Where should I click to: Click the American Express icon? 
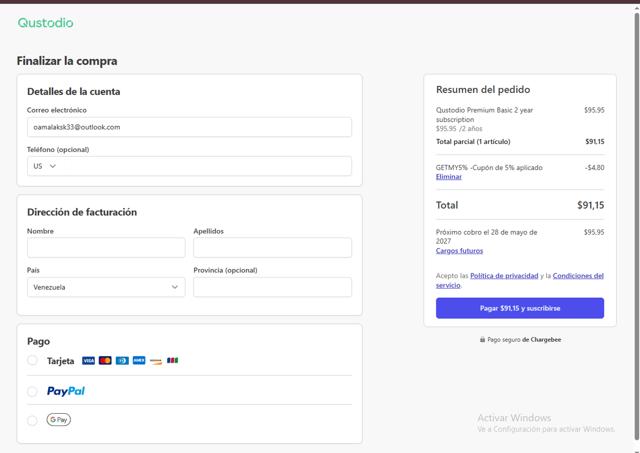tap(139, 361)
